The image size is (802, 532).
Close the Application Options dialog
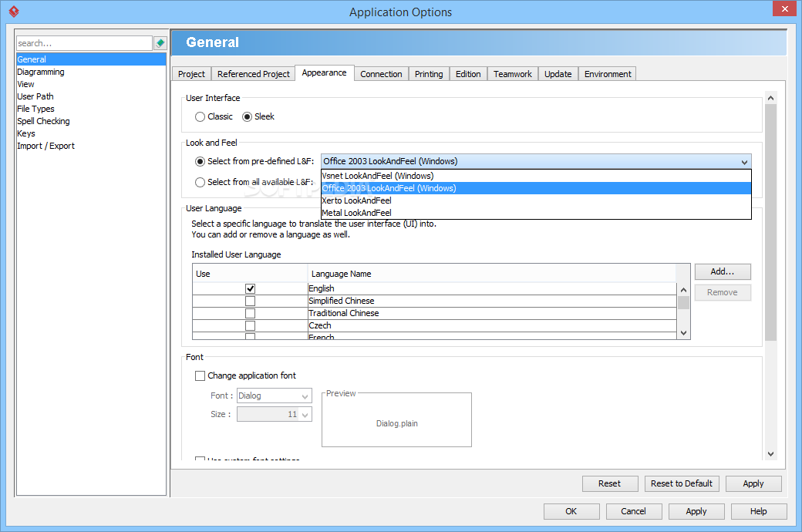(784, 8)
